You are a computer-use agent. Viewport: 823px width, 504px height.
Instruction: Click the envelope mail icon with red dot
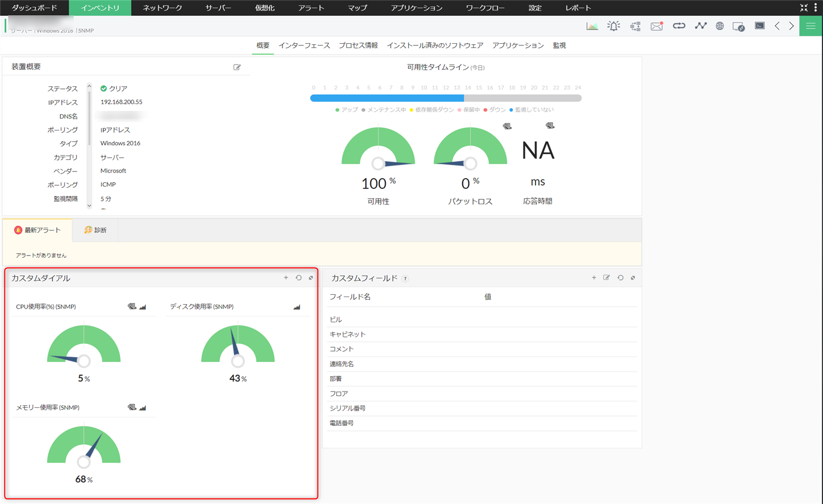tap(657, 26)
